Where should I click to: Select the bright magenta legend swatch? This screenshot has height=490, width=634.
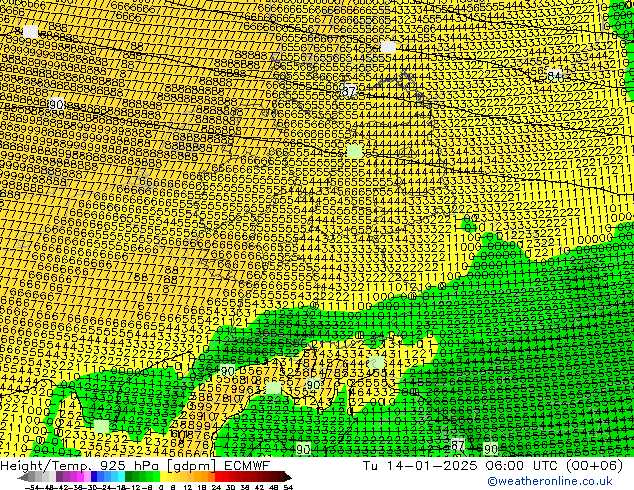pyautogui.click(x=80, y=477)
